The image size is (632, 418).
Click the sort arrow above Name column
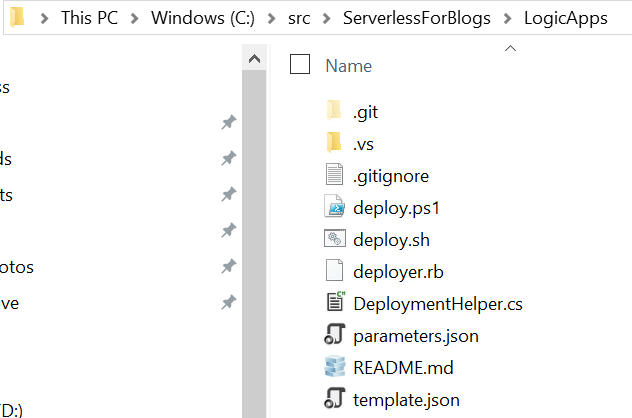coord(510,48)
